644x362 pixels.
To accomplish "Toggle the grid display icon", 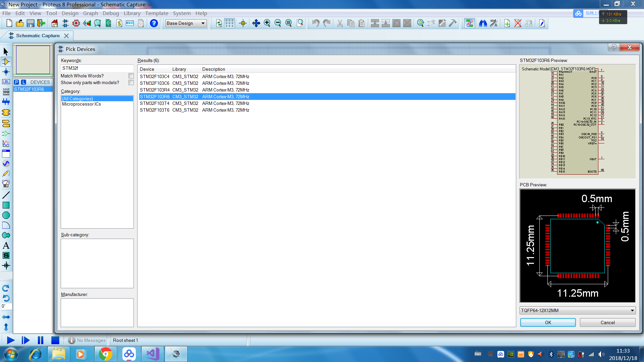I will pos(229,23).
